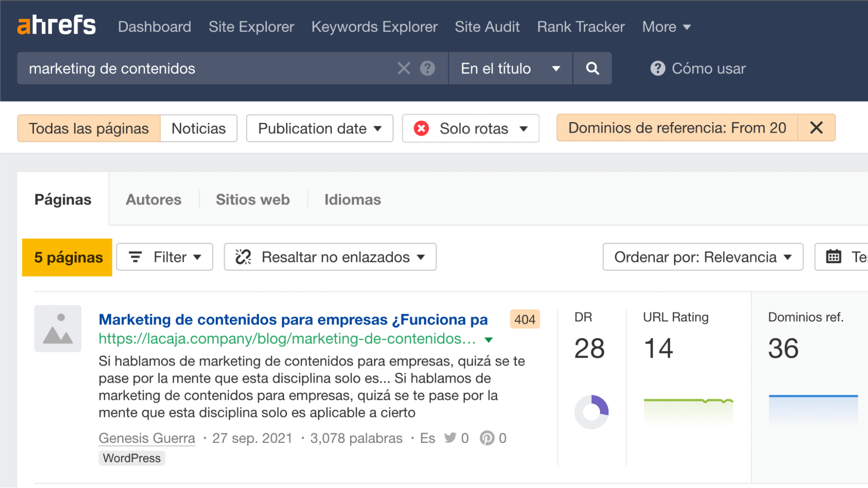Click the Marketing de contenidos para empresas title
This screenshot has width=868, height=488.
[x=292, y=320]
